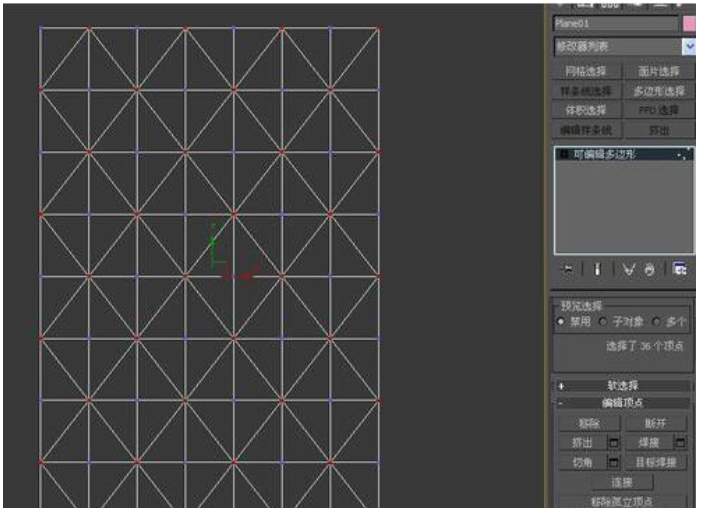Open the 修改器列表 dropdown
This screenshot has height=508, width=703.
pyautogui.click(x=689, y=46)
